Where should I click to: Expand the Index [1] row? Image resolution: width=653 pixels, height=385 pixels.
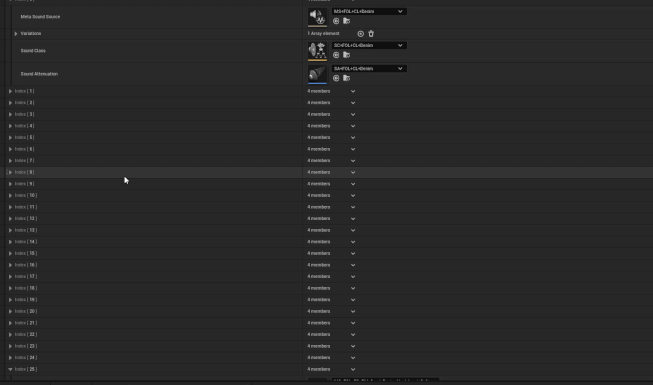point(10,91)
